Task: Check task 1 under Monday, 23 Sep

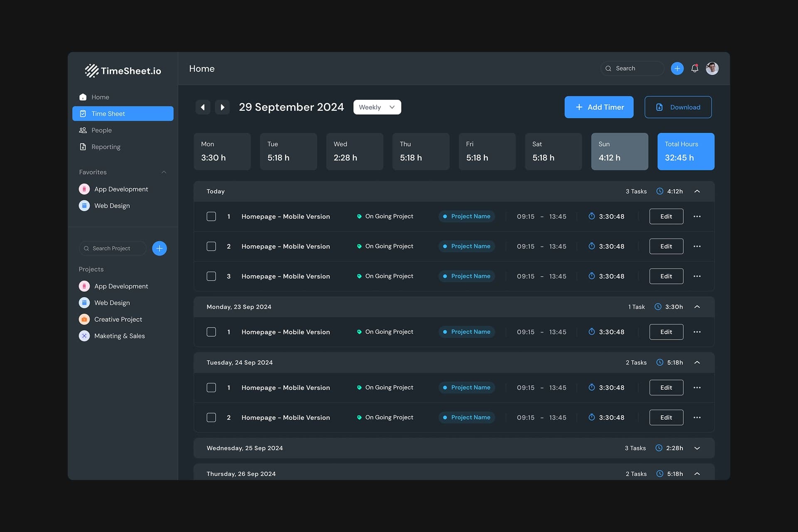Action: click(211, 332)
